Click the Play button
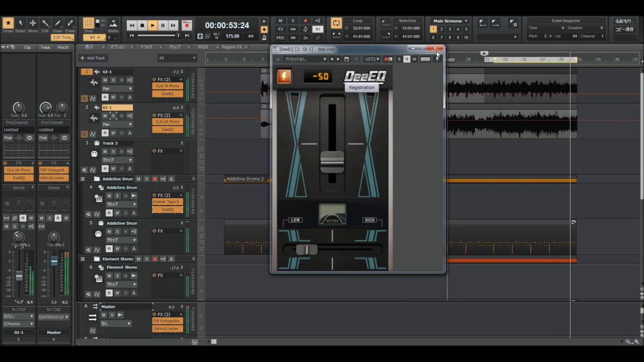Screen dimensions: 644x362 tap(152, 25)
